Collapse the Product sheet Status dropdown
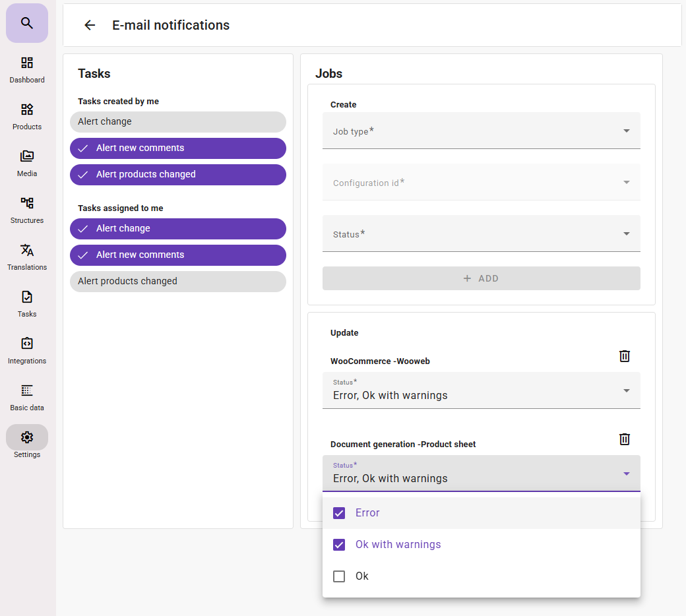Screen dimensions: 686x616 click(x=482, y=474)
